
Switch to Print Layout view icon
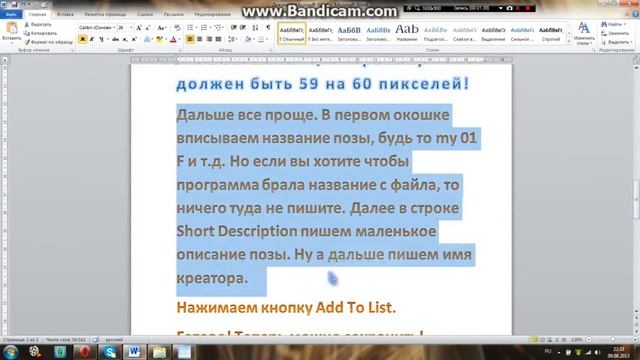click(534, 340)
